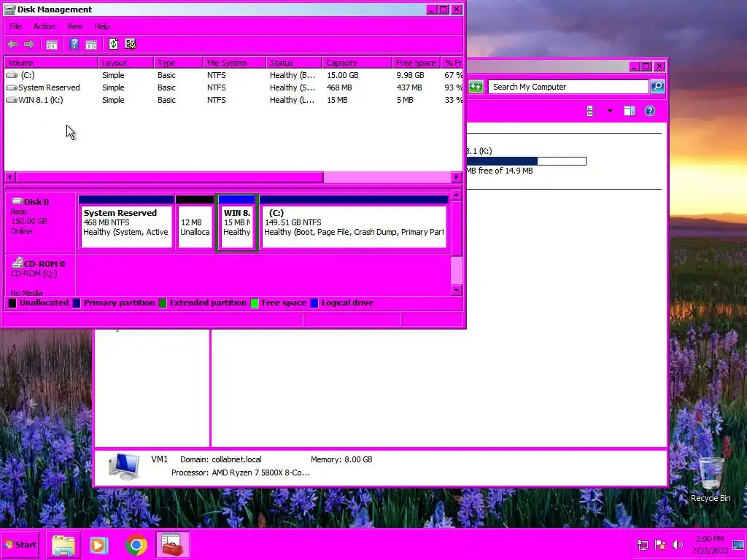Click the help icon in My Computer window
This screenshot has height=560, width=747.
pos(650,111)
